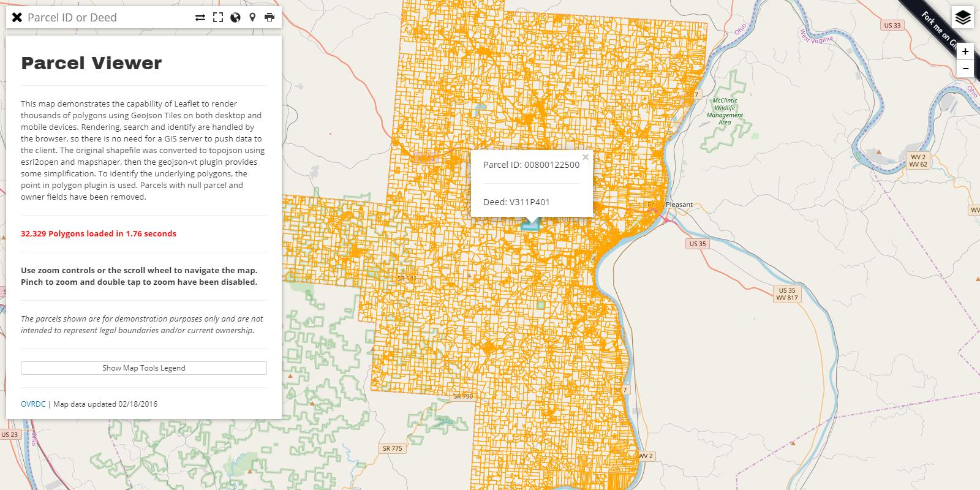Click the globe icon for full extent

[x=235, y=18]
